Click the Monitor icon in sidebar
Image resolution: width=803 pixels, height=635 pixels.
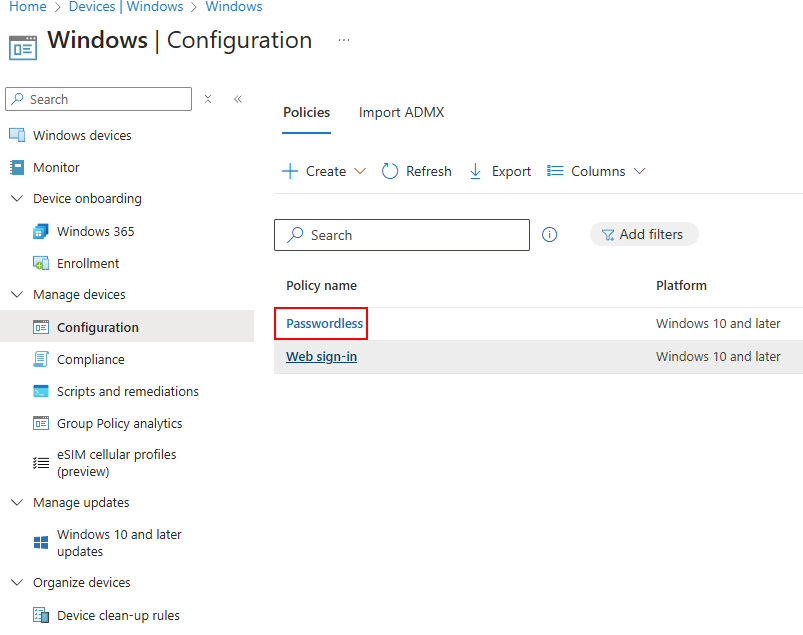tap(17, 167)
